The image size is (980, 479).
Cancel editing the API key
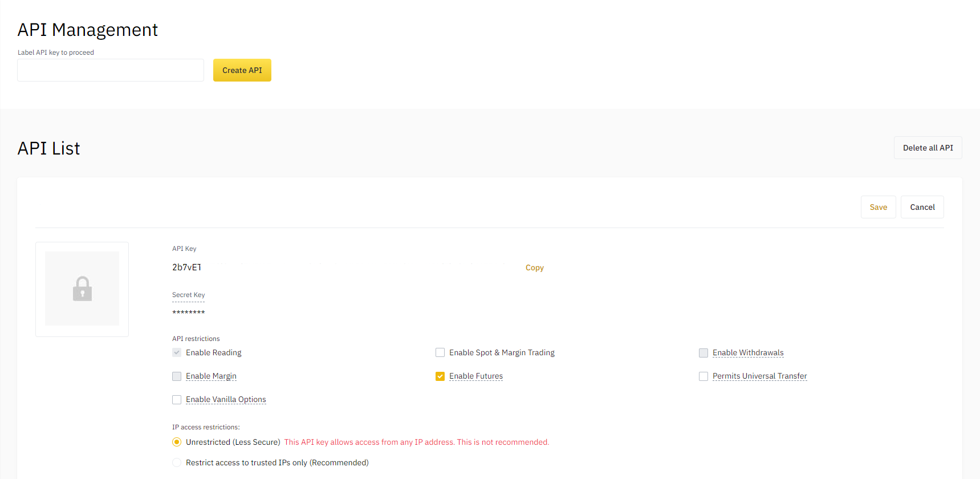pos(922,207)
